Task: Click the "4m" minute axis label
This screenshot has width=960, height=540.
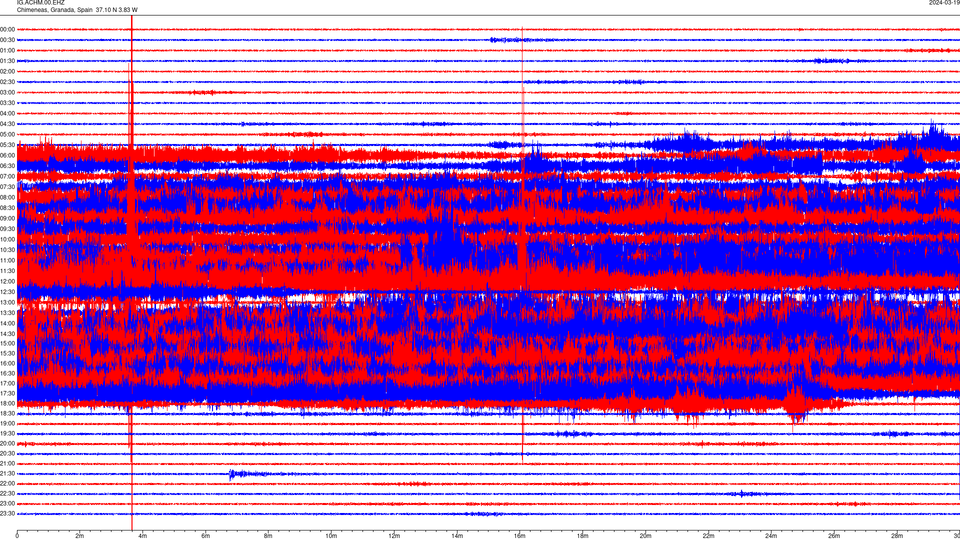Action: [143, 536]
